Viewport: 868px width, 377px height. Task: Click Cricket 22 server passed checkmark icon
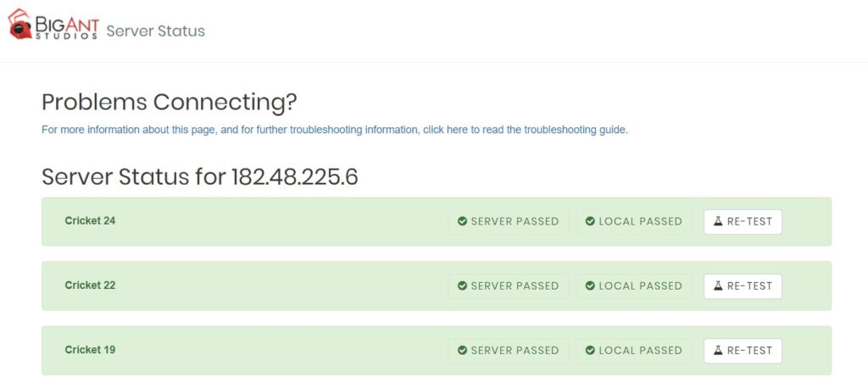tap(462, 286)
